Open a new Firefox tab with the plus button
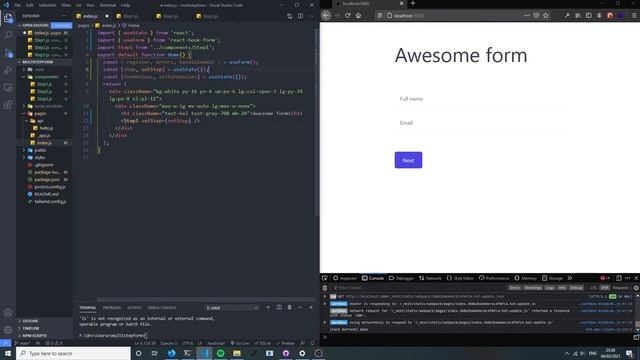Screen dimensions: 640x360 tap(413, 3)
